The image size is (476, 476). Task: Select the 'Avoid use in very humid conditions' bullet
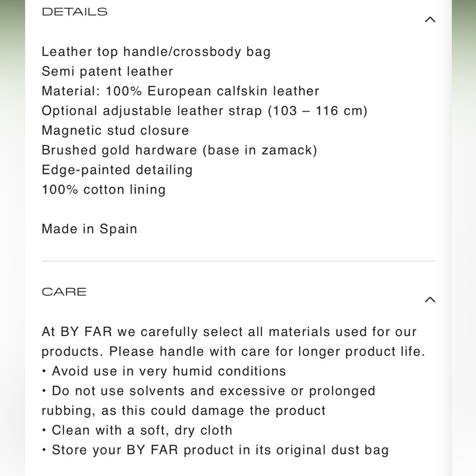coord(164,371)
